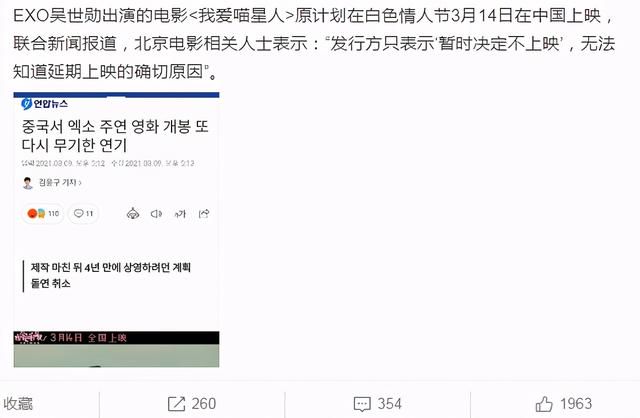Click the Yonhap News logo
The image size is (640, 418).
click(44, 104)
